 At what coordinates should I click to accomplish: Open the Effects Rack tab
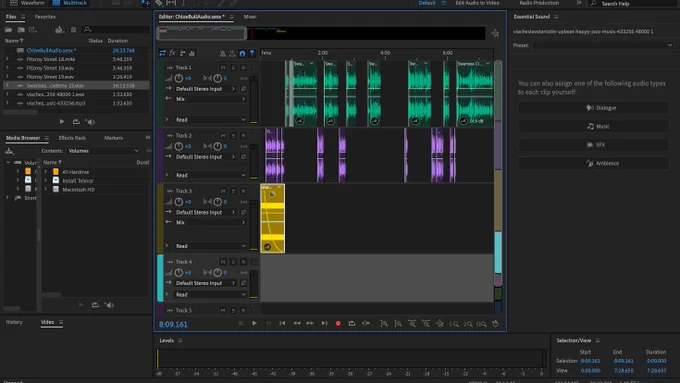point(72,138)
